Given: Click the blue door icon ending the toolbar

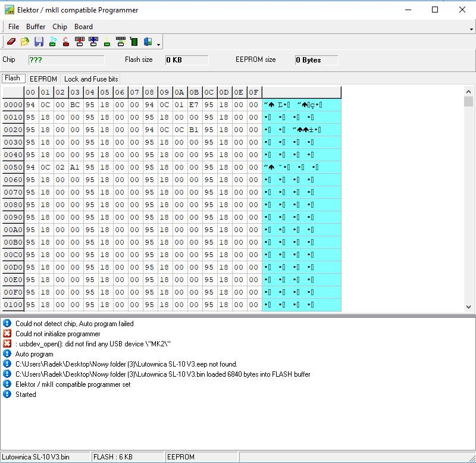Looking at the screenshot, I should click(x=148, y=42).
